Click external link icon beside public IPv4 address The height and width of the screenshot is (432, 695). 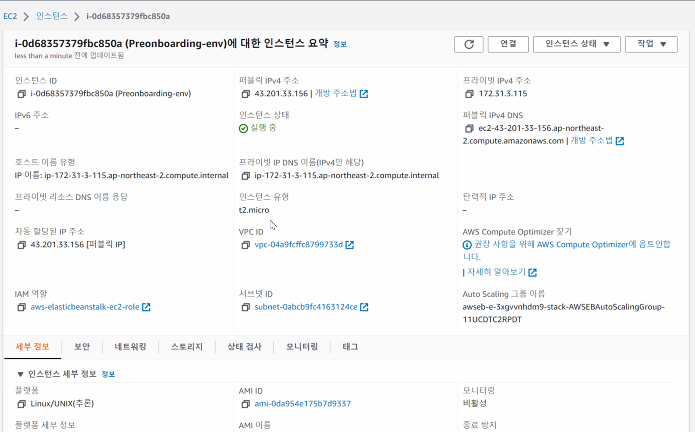pos(364,94)
